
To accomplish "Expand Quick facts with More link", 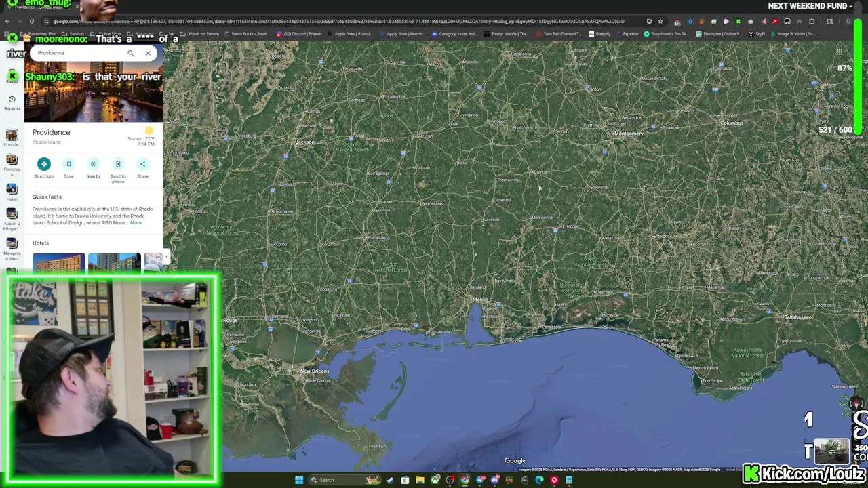I will 136,223.
